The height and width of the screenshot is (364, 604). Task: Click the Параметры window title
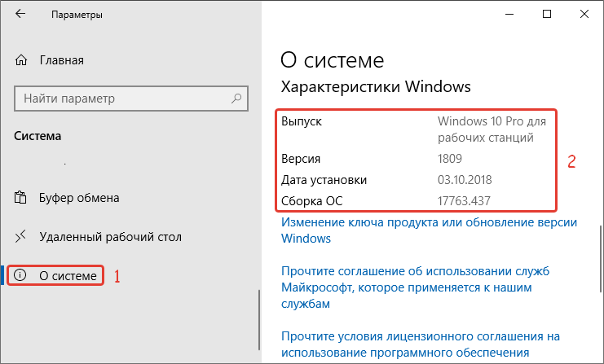[x=77, y=15]
